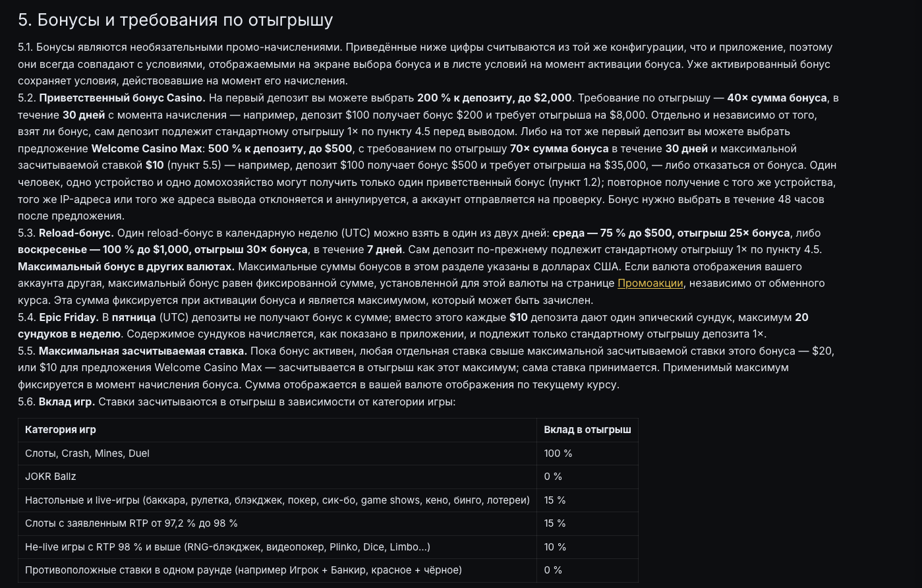Click the Не-live игры с RTP 98 % row
This screenshot has height=588, width=922.
pos(328,547)
